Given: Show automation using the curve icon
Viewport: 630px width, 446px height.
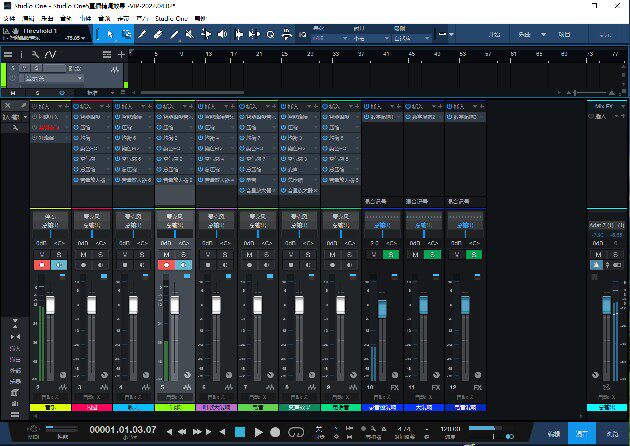Looking at the screenshot, I should tap(50, 55).
